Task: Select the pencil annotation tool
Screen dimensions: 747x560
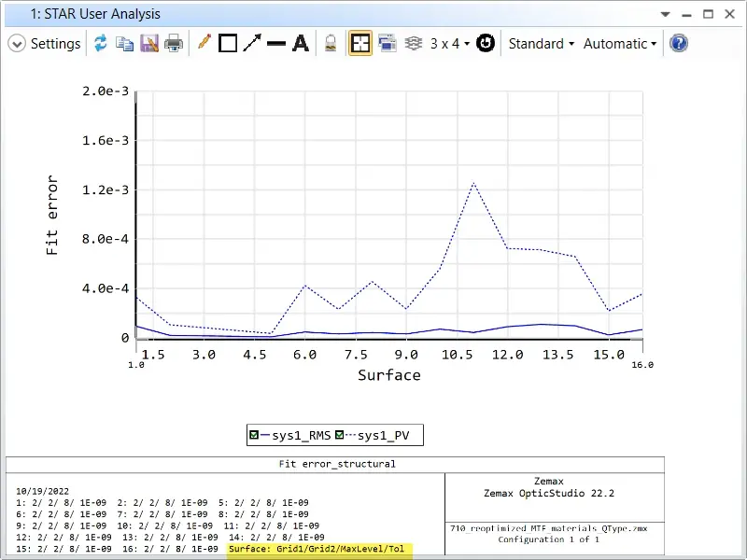Action: pyautogui.click(x=204, y=43)
